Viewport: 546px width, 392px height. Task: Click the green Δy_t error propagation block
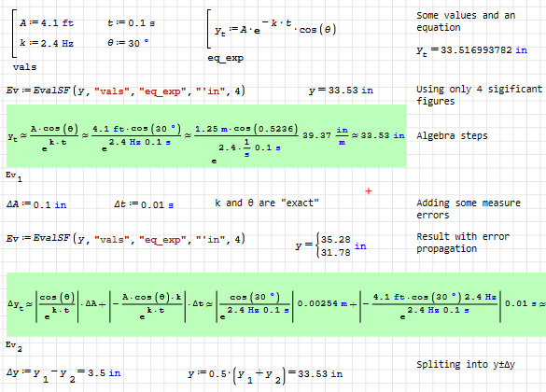click(276, 304)
